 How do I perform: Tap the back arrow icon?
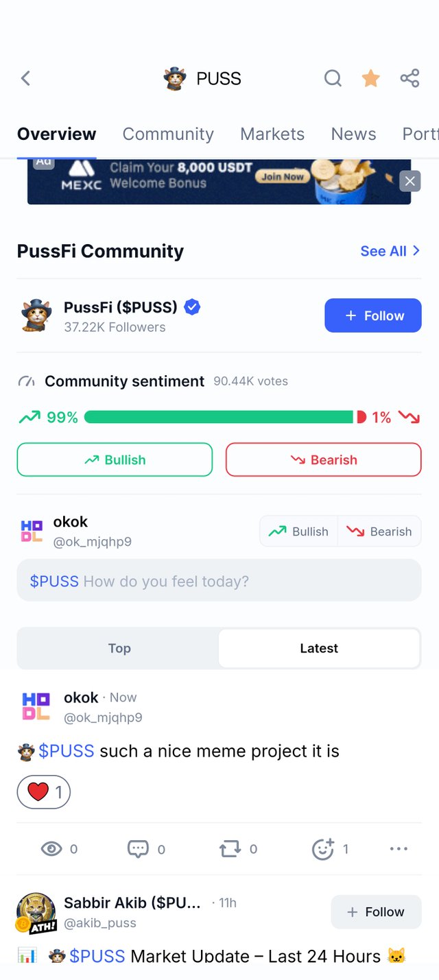pyautogui.click(x=25, y=78)
